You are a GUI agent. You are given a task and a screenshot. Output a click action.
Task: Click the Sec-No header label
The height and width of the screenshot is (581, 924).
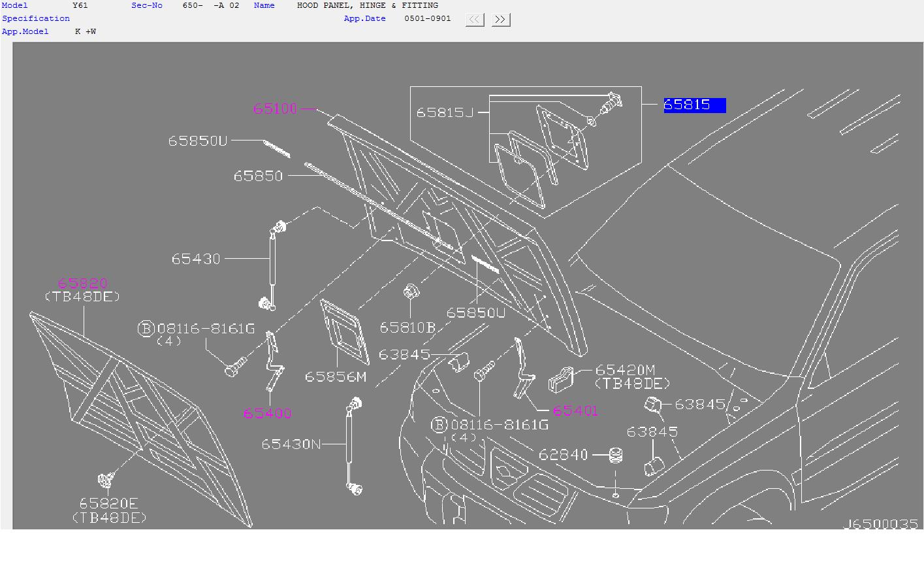pos(147,5)
